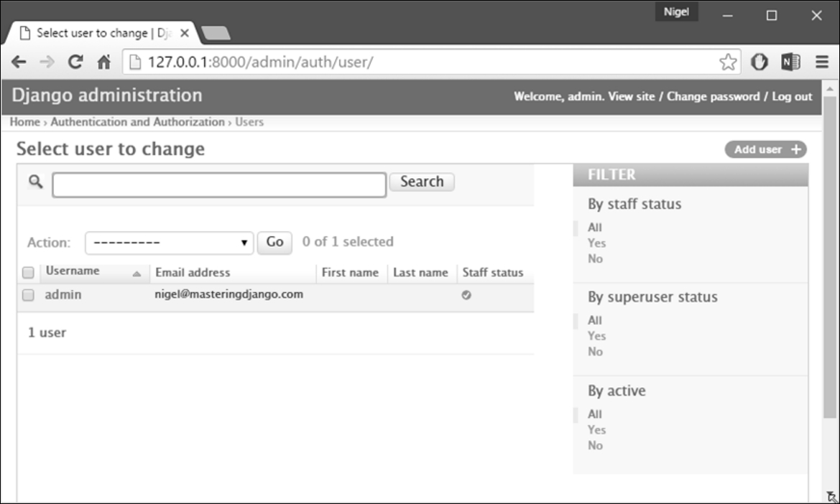Screen dimensions: 840x504
Task: Click the Search button
Action: (422, 182)
